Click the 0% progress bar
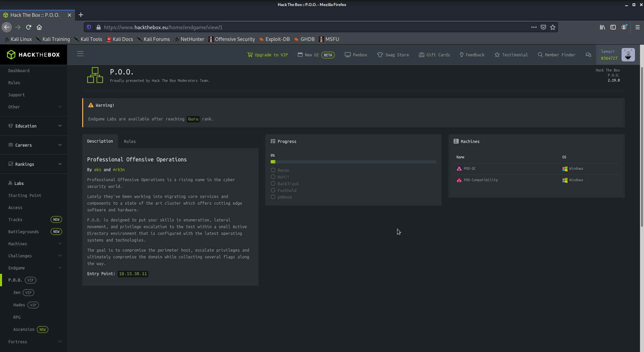The height and width of the screenshot is (352, 644). 354,162
